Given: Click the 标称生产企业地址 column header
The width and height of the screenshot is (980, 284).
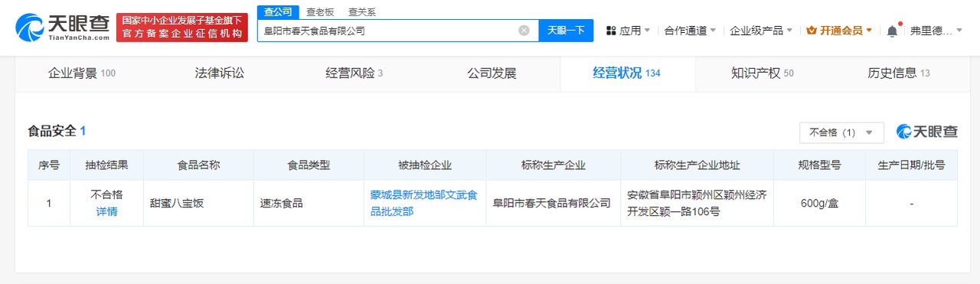Looking at the screenshot, I should coord(697,165).
